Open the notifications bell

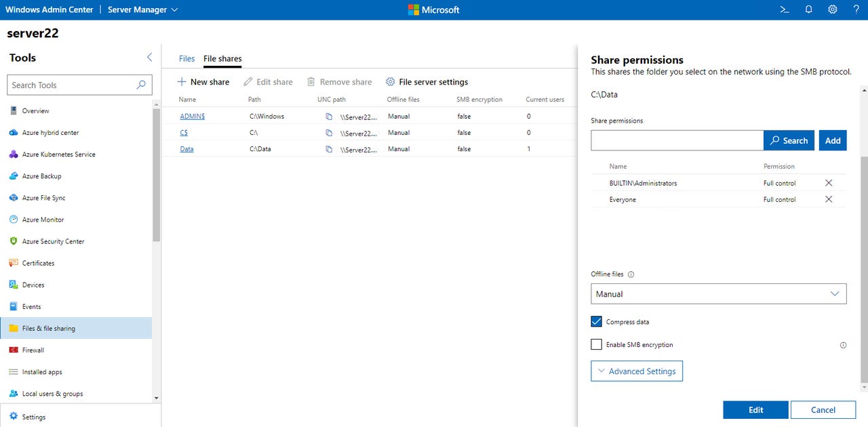tap(807, 9)
